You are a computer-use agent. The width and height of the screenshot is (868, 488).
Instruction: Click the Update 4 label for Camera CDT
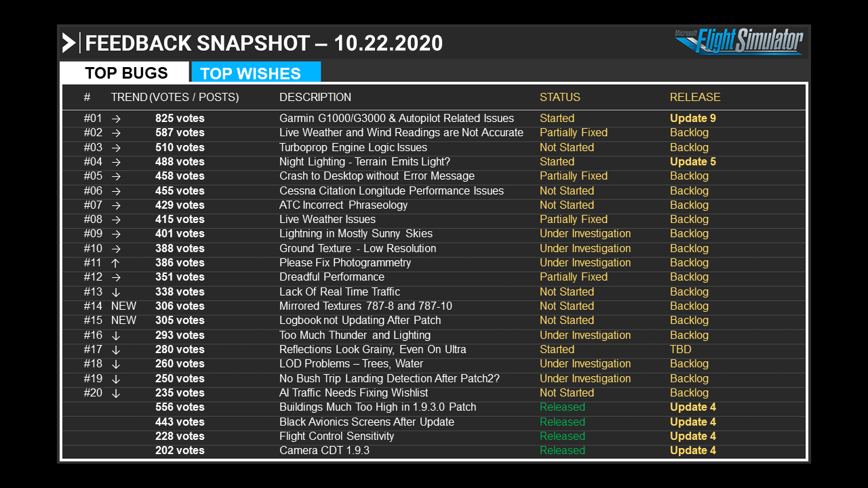[x=693, y=450]
